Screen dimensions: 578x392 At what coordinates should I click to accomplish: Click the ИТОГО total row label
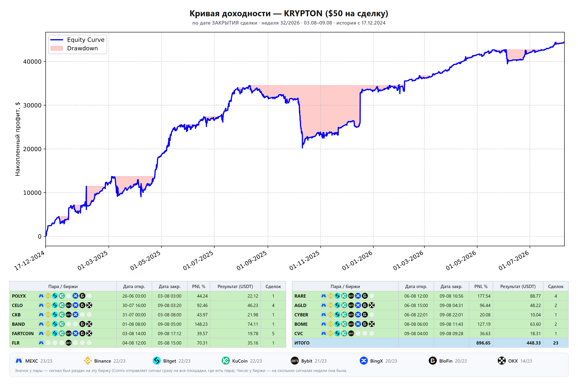(302, 343)
